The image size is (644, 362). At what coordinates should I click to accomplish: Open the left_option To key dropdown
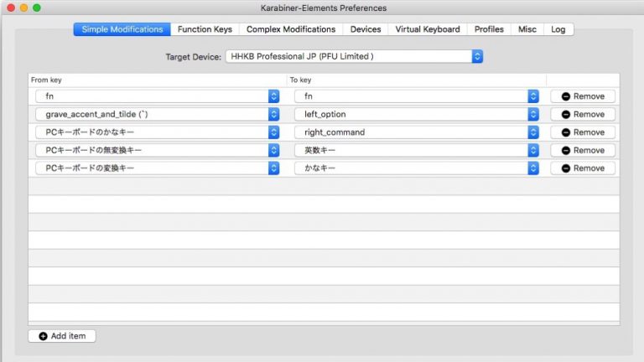(417, 114)
